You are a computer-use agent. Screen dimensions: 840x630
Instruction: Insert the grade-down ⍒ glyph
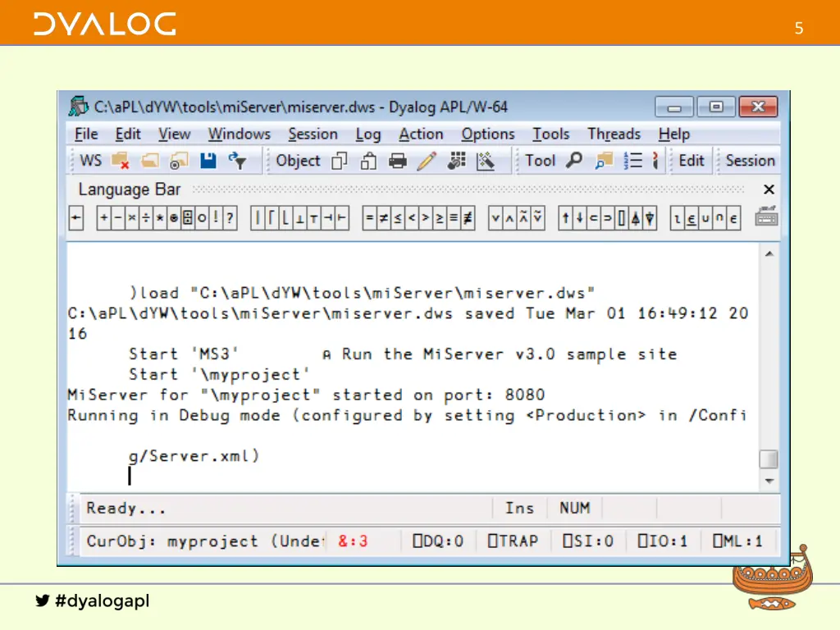(650, 218)
